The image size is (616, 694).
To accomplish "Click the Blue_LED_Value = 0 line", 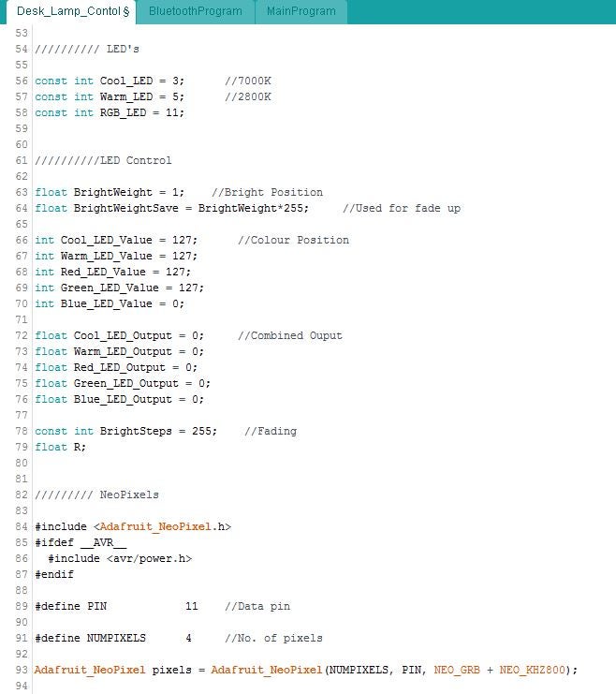I will 110,303.
